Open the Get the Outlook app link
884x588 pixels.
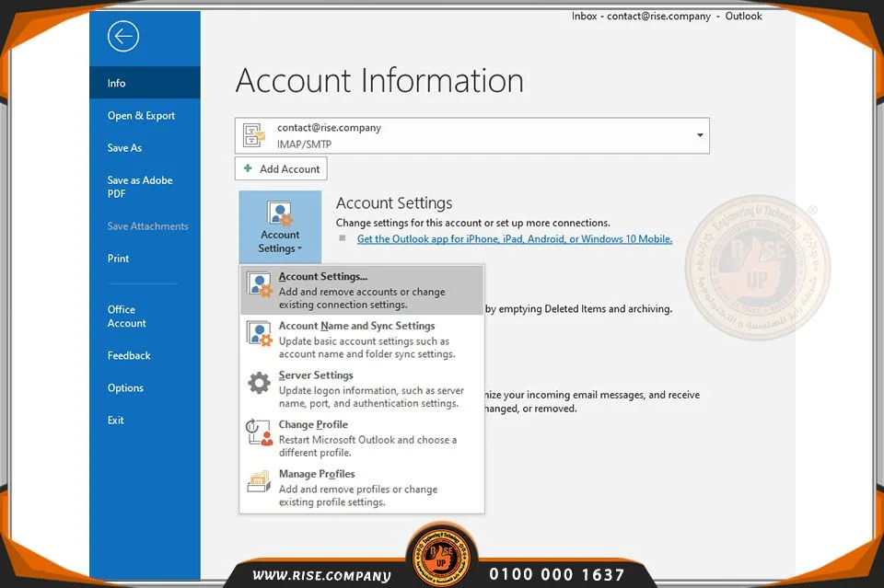tap(515, 239)
